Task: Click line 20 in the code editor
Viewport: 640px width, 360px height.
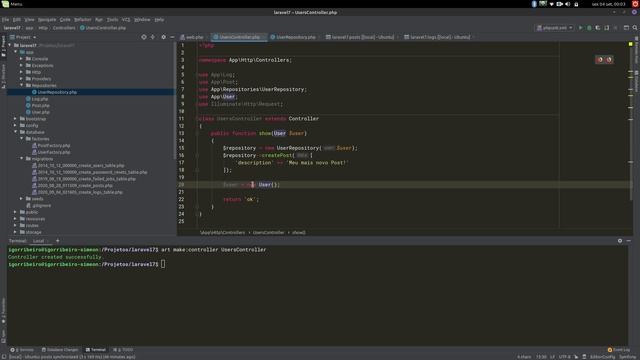Action: tap(404, 184)
